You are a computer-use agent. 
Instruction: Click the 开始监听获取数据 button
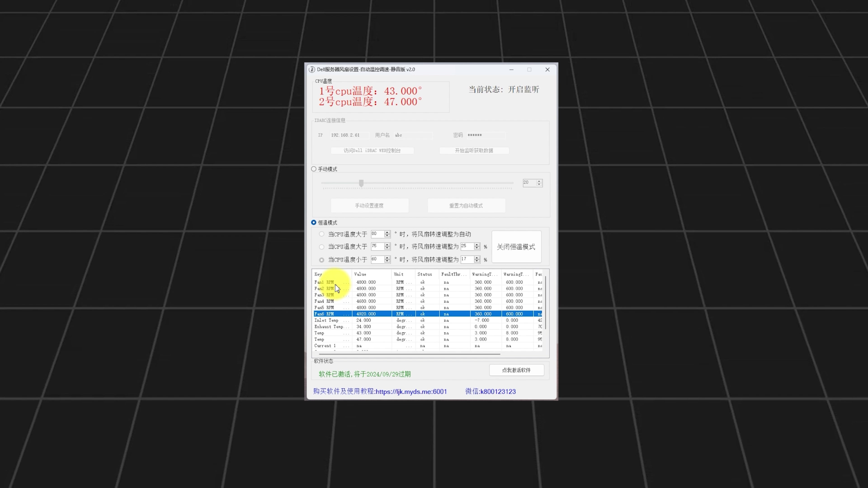(x=474, y=150)
